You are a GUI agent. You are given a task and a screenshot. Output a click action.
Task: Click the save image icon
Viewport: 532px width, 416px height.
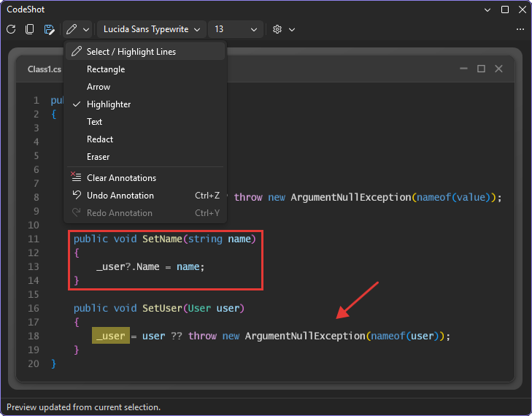(x=49, y=29)
